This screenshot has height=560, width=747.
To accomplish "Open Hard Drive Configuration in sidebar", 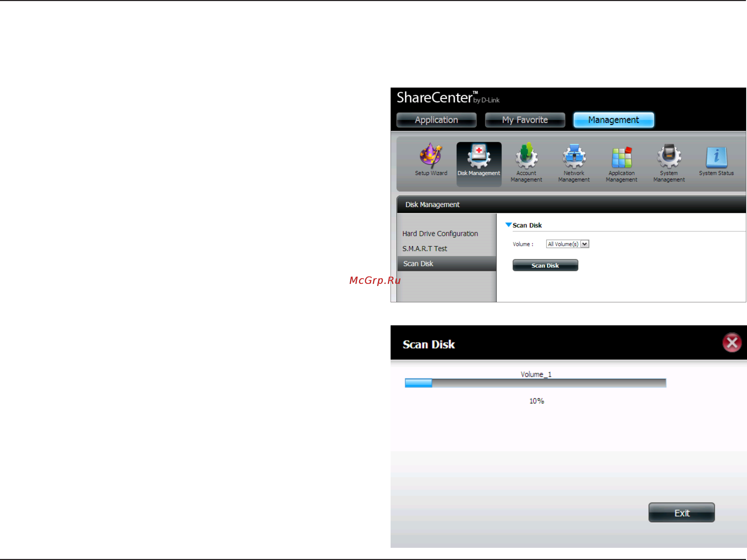I will point(440,233).
